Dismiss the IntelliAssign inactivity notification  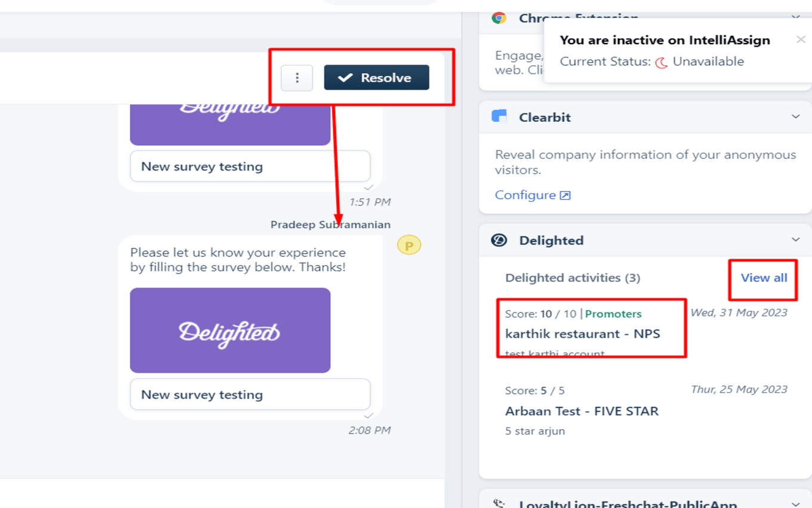coord(801,39)
